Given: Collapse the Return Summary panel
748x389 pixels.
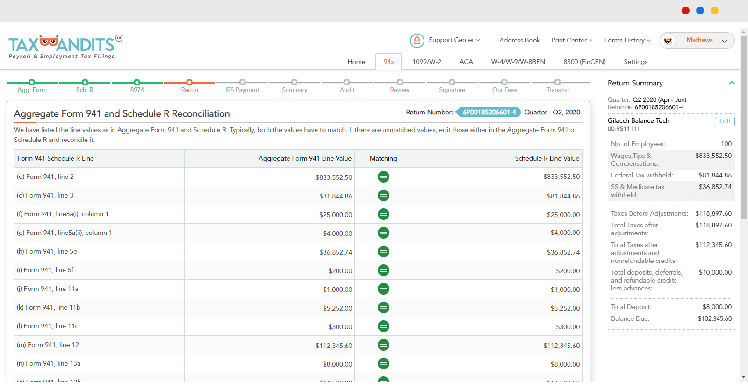Looking at the screenshot, I should (x=731, y=83).
